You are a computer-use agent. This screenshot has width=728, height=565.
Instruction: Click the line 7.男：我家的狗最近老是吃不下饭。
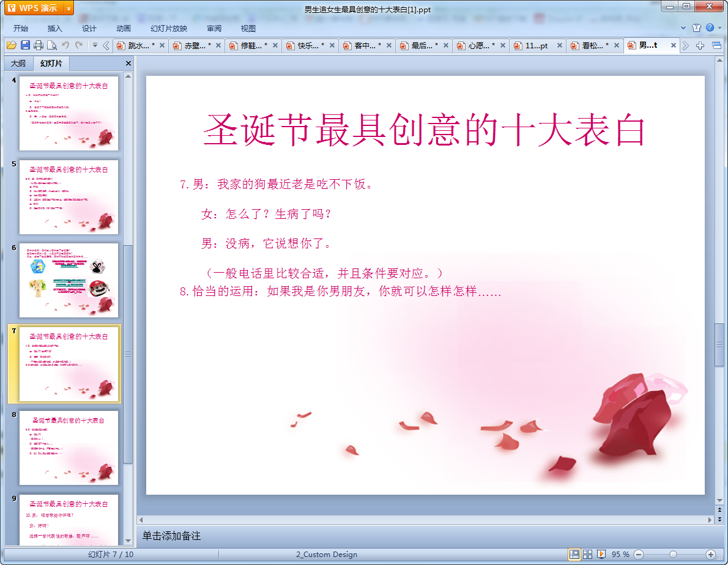tap(277, 184)
